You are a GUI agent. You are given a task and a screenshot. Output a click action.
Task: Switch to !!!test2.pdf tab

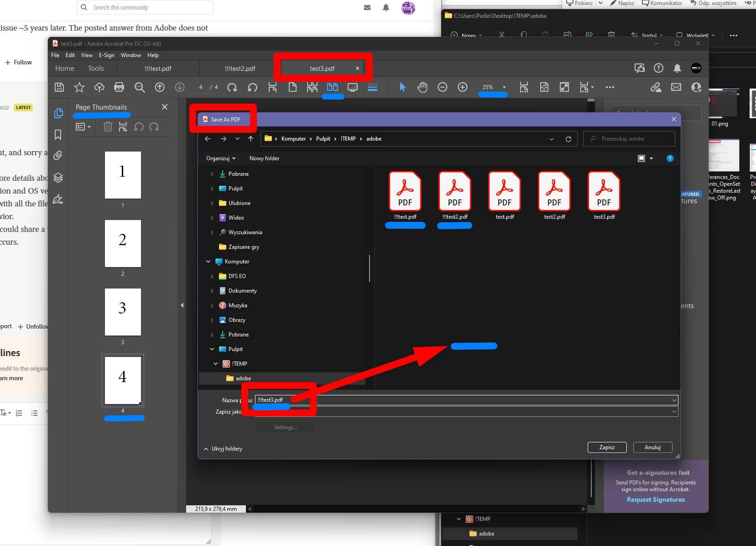coord(240,68)
